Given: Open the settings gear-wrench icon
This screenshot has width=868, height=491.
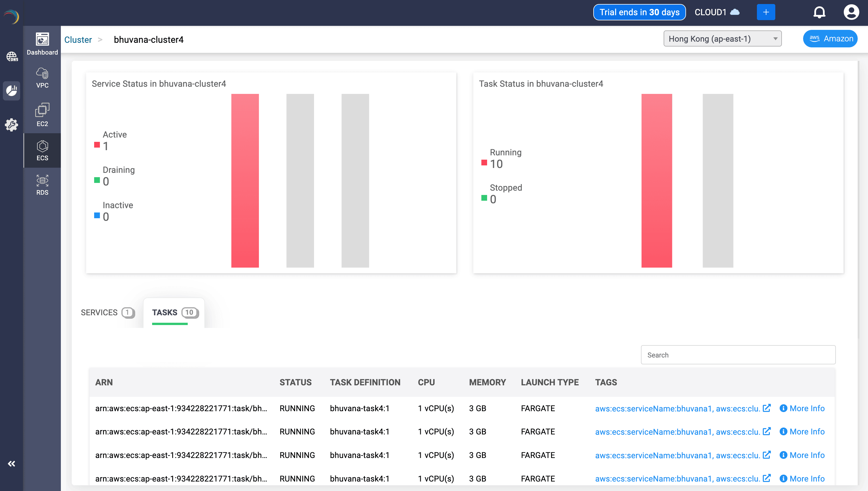Looking at the screenshot, I should 11,124.
